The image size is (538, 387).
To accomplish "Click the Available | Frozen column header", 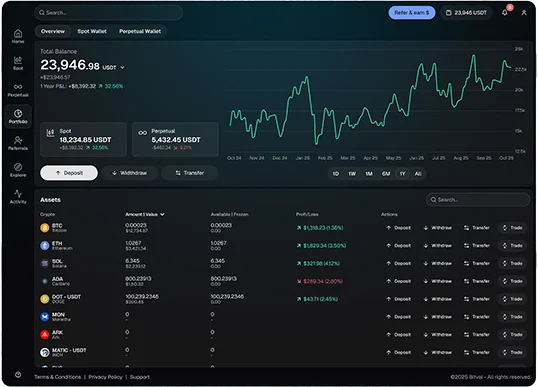I will click(x=229, y=214).
